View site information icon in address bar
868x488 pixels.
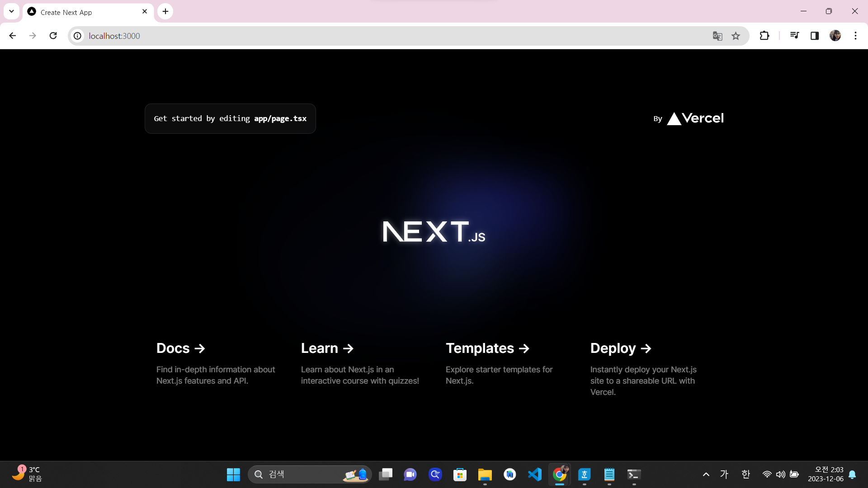[78, 36]
